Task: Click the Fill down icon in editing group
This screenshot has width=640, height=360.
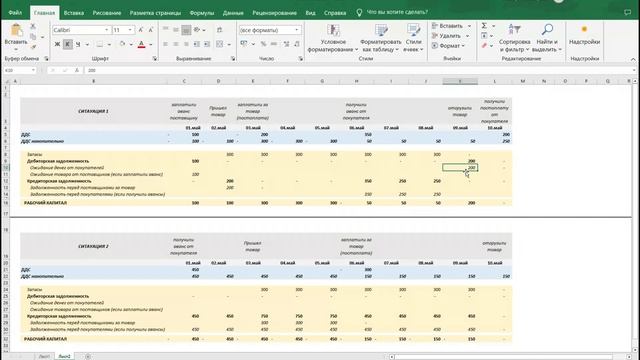Action: [484, 36]
